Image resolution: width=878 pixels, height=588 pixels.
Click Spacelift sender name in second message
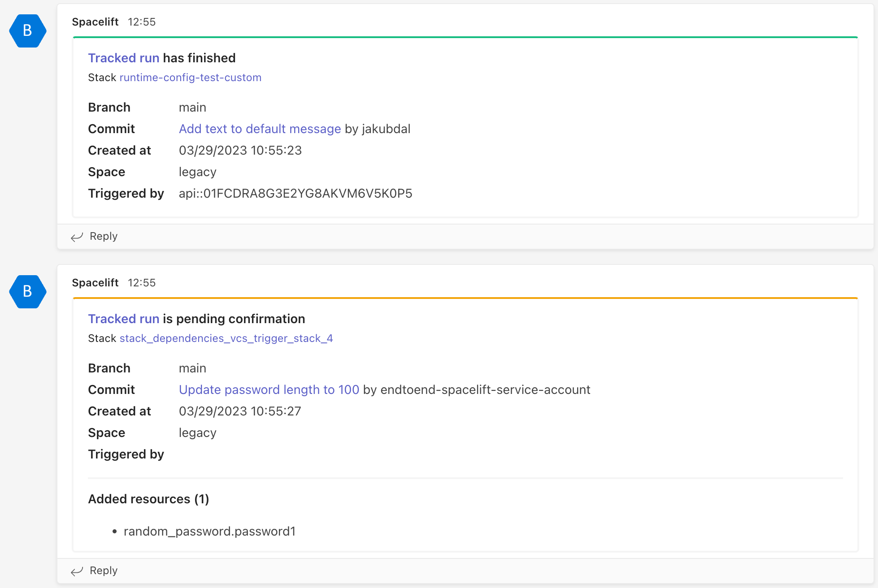pos(95,283)
